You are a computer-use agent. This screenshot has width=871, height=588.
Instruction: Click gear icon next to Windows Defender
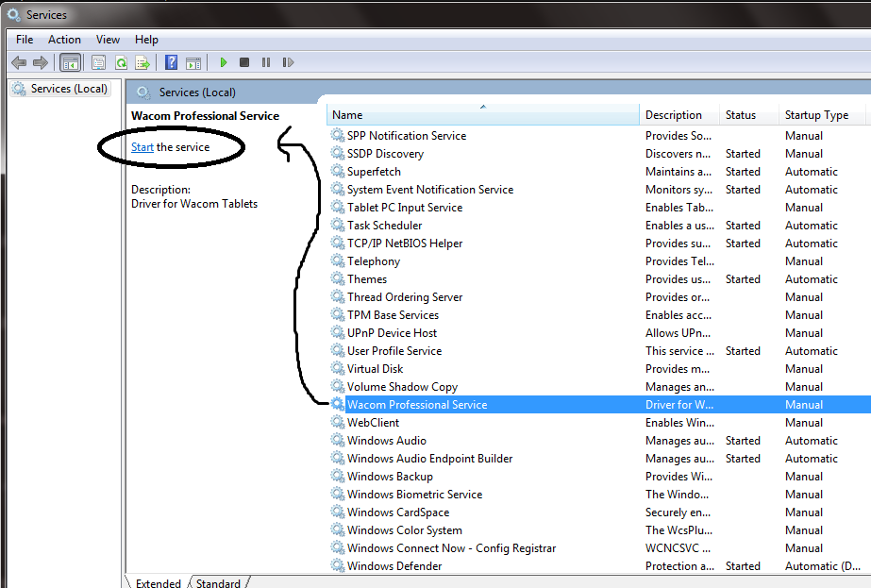pos(337,565)
